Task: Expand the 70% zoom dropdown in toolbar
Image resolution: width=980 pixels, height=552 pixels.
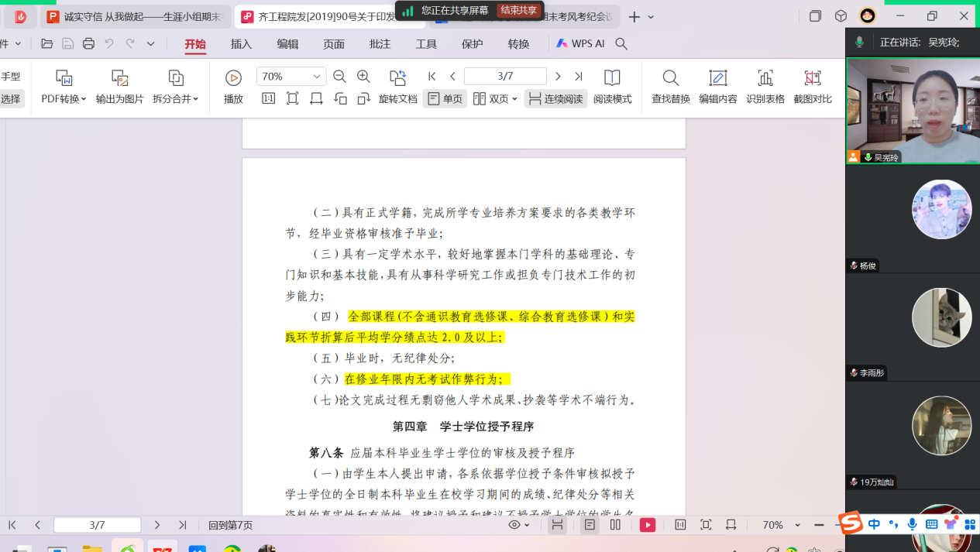Action: tap(317, 76)
